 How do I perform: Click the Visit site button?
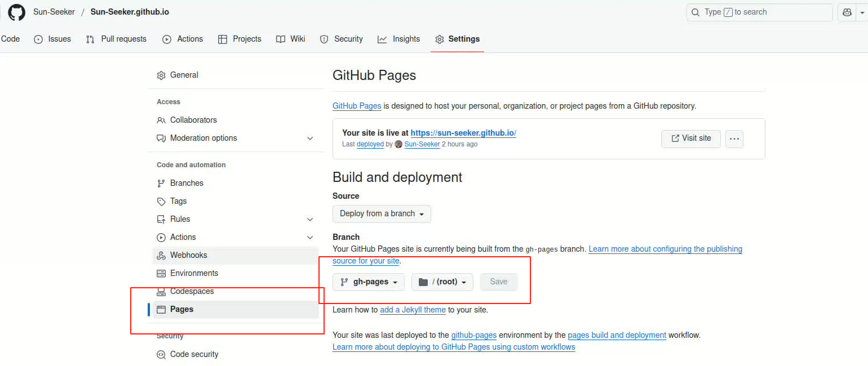coord(690,139)
